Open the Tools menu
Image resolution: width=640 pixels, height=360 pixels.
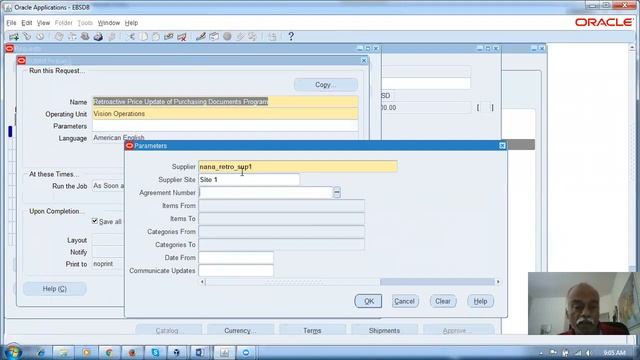tap(85, 23)
